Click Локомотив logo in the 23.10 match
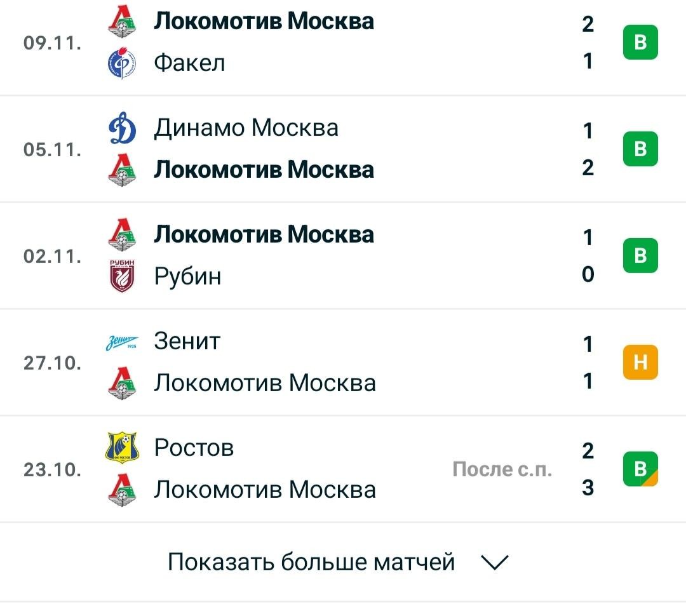 click(122, 490)
